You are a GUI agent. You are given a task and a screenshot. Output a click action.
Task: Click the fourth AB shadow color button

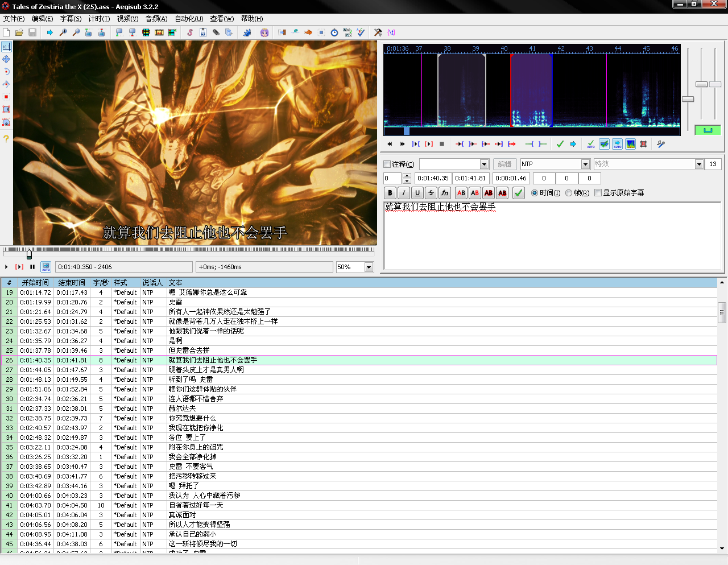click(x=502, y=193)
